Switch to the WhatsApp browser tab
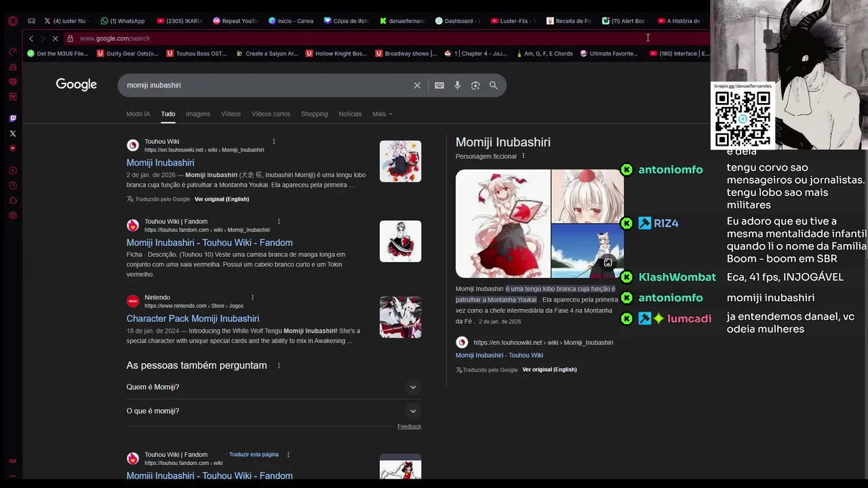This screenshot has width=868, height=488. point(122,21)
